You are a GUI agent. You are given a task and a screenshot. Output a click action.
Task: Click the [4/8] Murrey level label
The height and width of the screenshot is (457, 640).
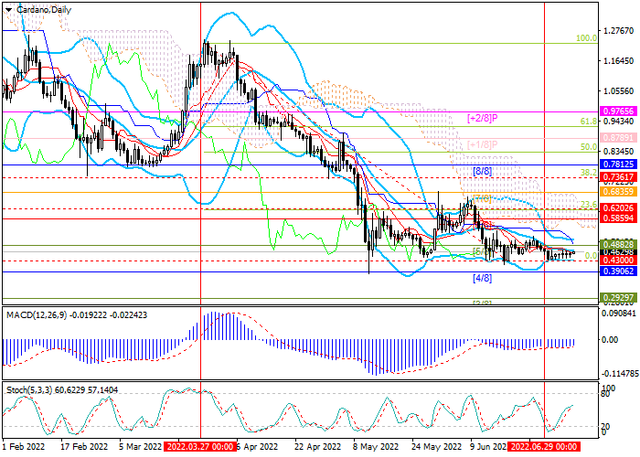pos(482,279)
